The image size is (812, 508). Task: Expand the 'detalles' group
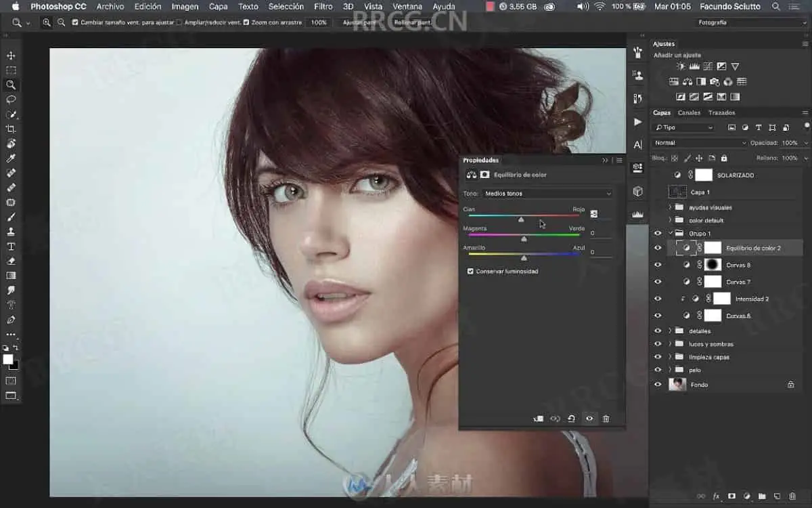pyautogui.click(x=671, y=331)
